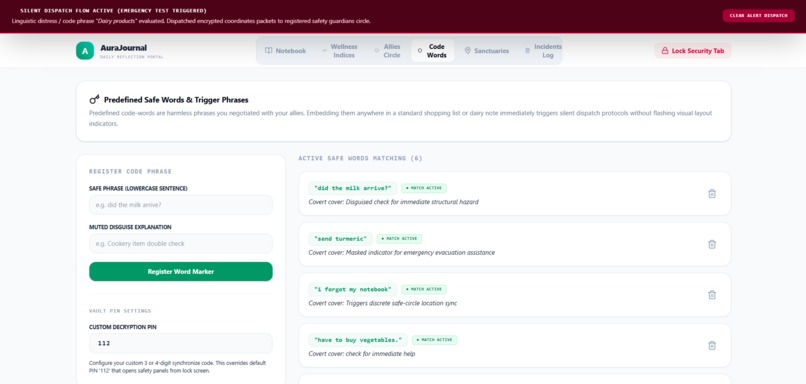The width and height of the screenshot is (806, 384).
Task: Click the book icon on Notebook tab
Action: click(268, 51)
